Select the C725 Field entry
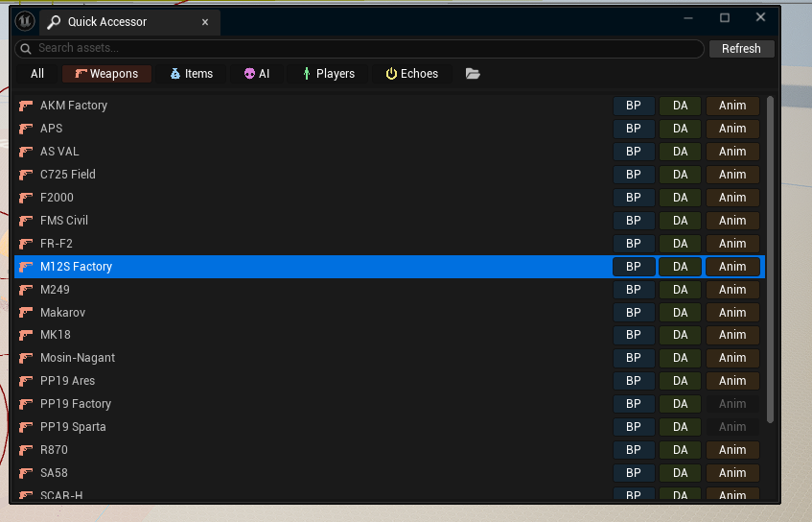The width and height of the screenshot is (812, 522). tap(68, 175)
